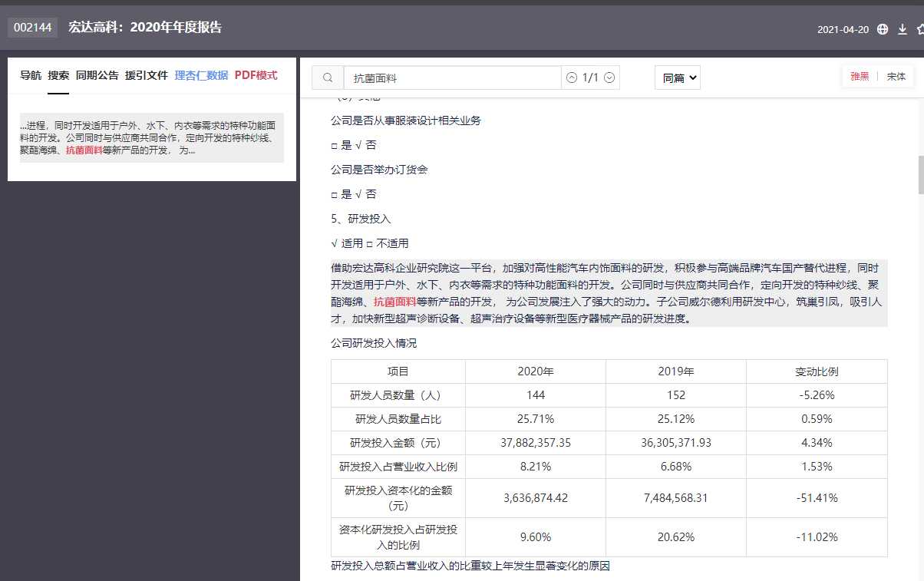
Task: Go to next search match arrow
Action: coord(609,78)
